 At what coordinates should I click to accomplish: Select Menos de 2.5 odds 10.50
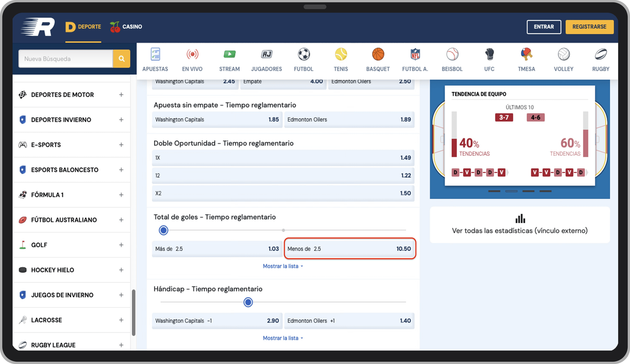[x=350, y=249]
